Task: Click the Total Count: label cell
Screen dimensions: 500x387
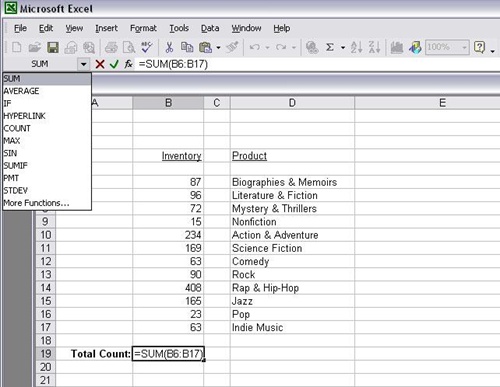Action: coord(94,354)
